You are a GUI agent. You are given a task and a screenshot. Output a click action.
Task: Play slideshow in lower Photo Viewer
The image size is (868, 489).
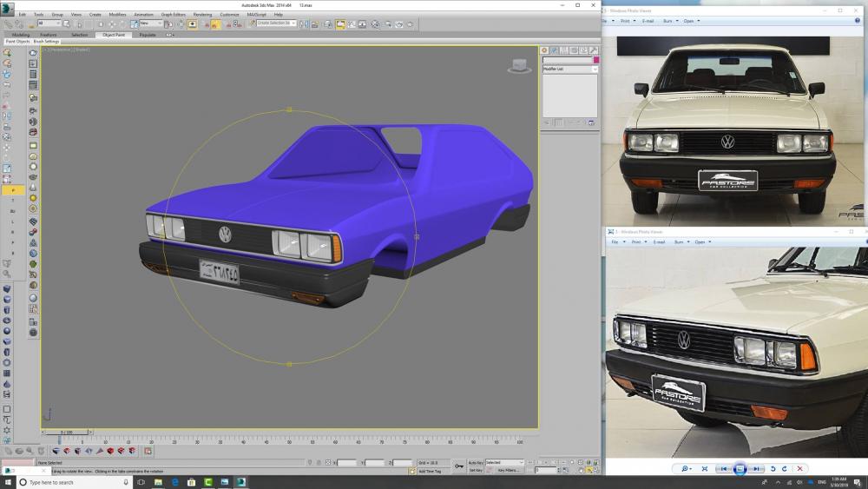pyautogui.click(x=740, y=469)
